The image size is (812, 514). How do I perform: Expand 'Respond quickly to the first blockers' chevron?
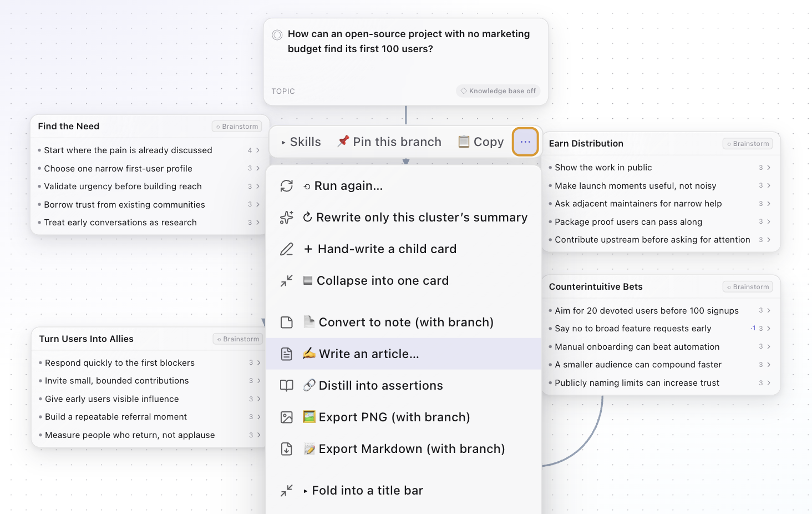click(259, 363)
